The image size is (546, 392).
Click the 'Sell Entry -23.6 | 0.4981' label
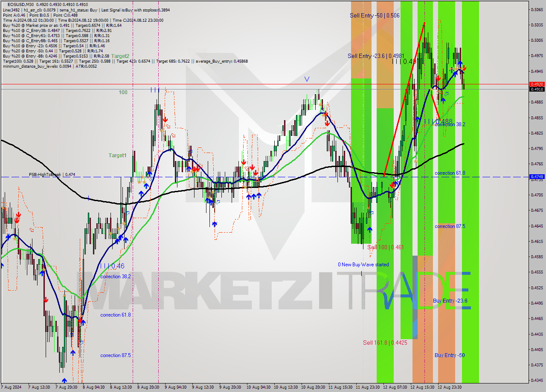click(375, 56)
